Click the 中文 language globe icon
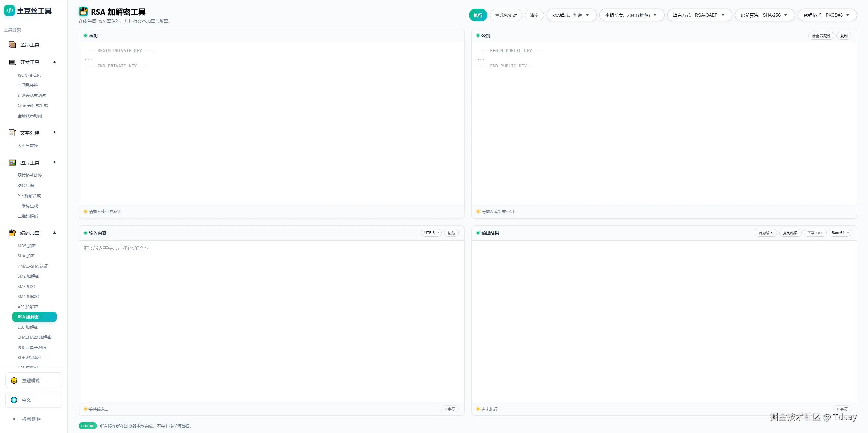The image size is (868, 433). click(14, 400)
